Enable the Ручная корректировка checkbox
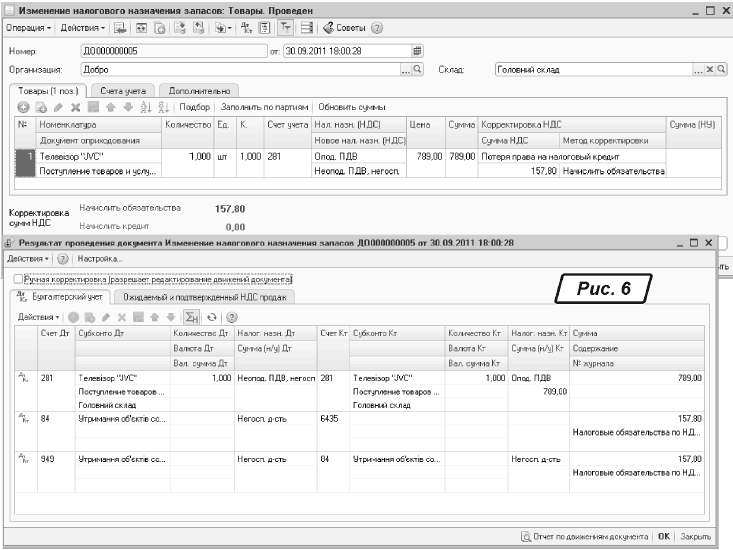 [19, 280]
